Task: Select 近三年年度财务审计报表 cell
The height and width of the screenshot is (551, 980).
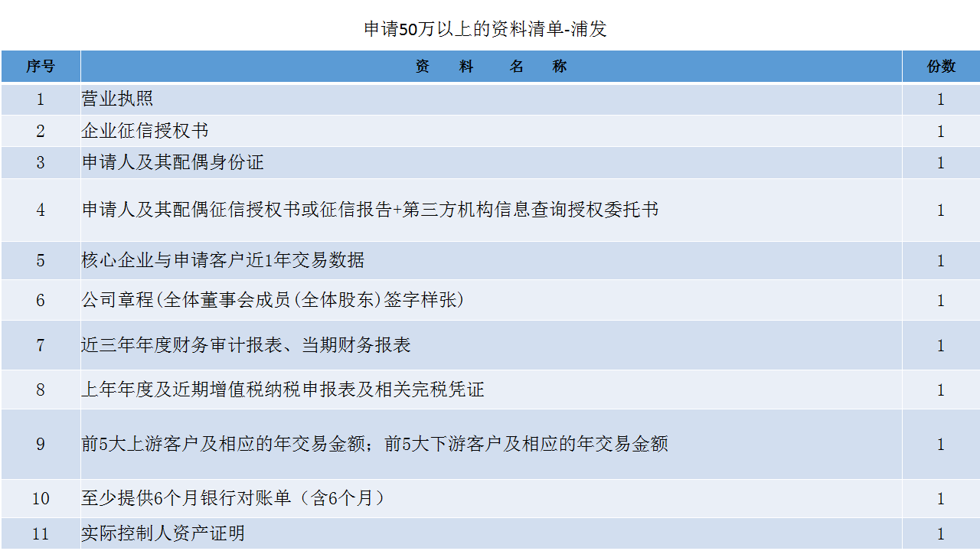Action: point(491,345)
